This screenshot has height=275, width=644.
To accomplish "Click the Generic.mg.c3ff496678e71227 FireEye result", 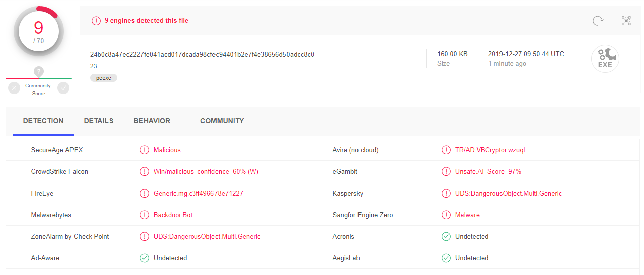I will click(x=198, y=194).
